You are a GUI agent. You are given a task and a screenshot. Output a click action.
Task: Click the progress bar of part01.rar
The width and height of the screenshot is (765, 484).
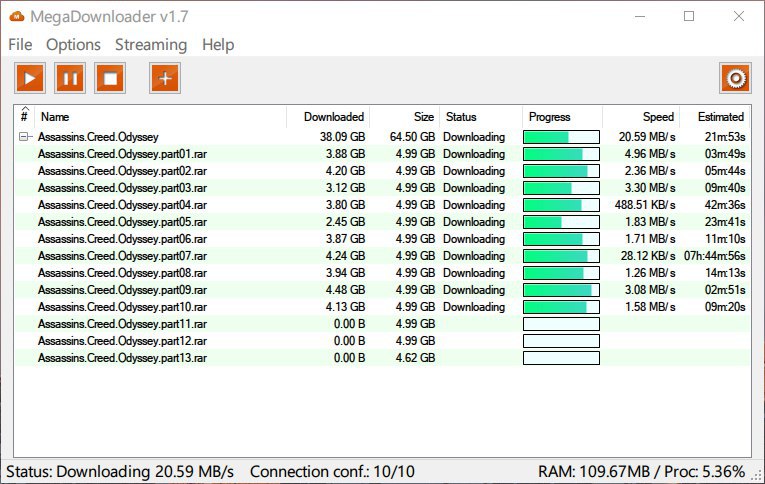click(x=561, y=154)
